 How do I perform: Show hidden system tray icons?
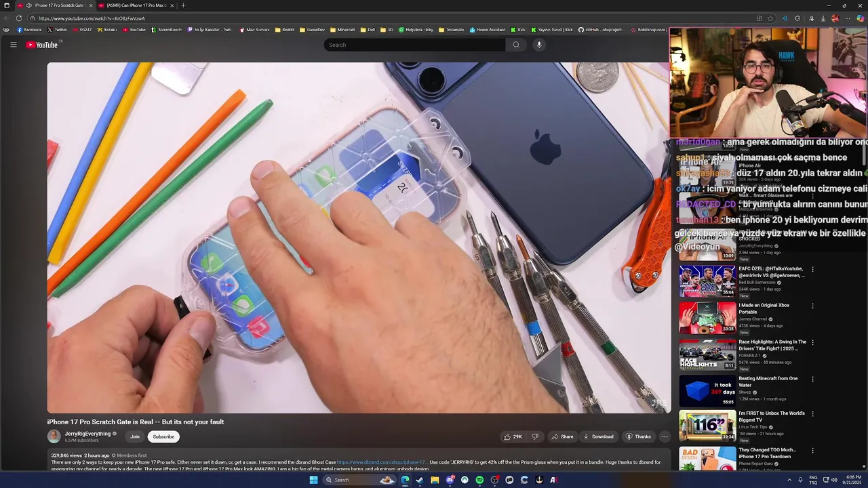[789, 480]
